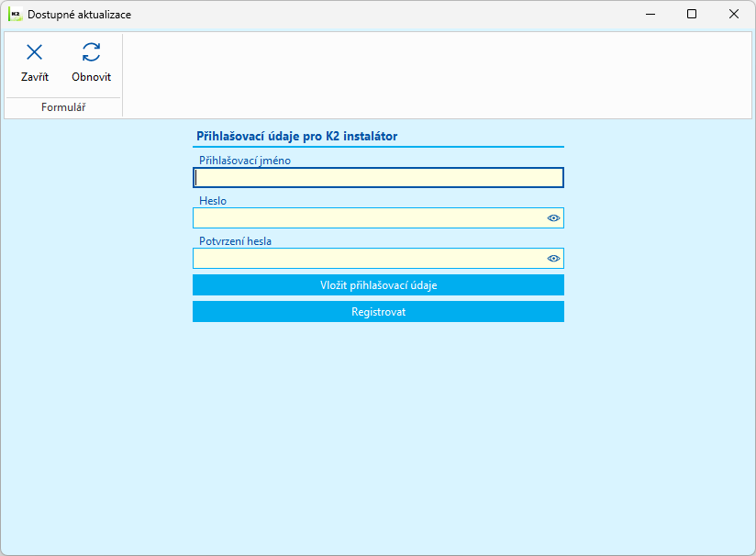Image resolution: width=756 pixels, height=556 pixels.
Task: Focus the Přihlašovací jméno input field
Action: tap(378, 177)
